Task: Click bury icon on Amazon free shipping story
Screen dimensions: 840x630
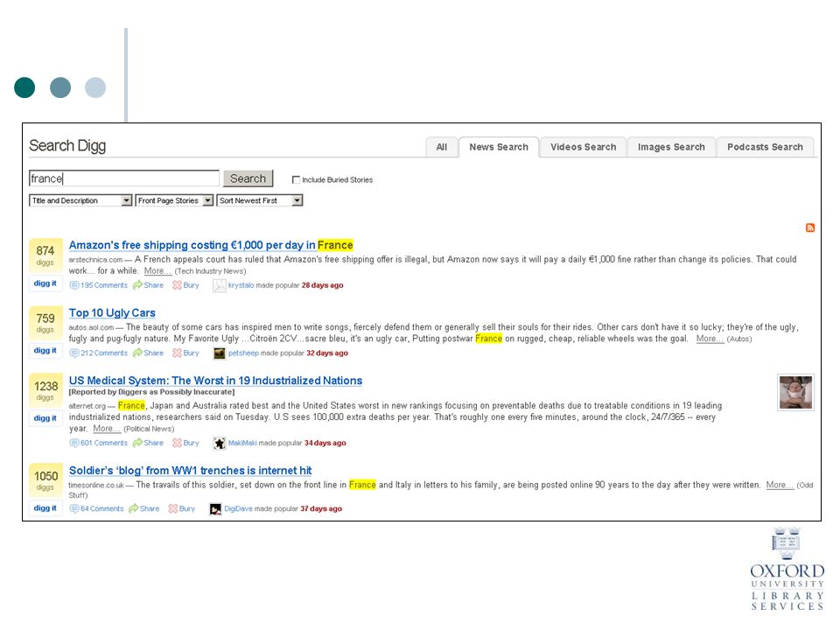Action: 177,285
